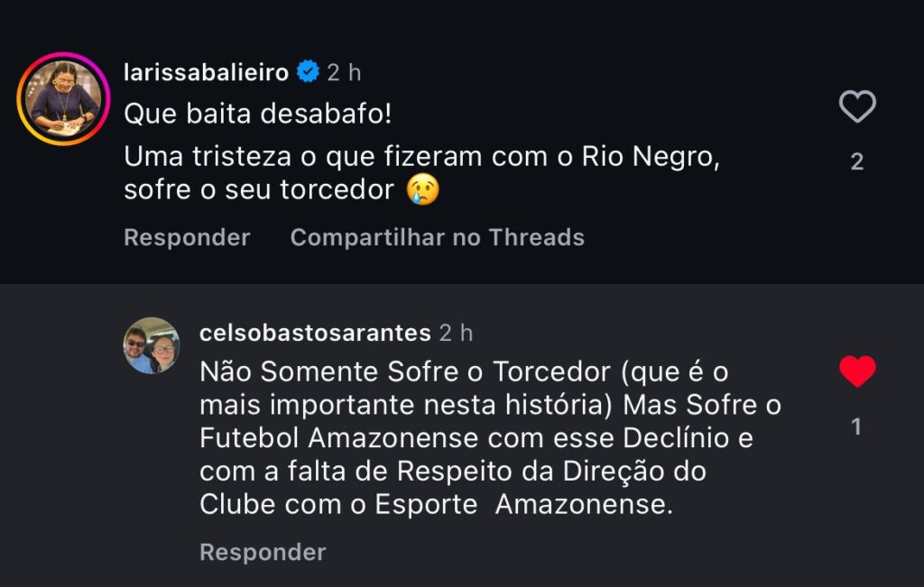Visit the larissabalieiro username profile
Image resolution: width=924 pixels, height=587 pixels.
pos(206,72)
